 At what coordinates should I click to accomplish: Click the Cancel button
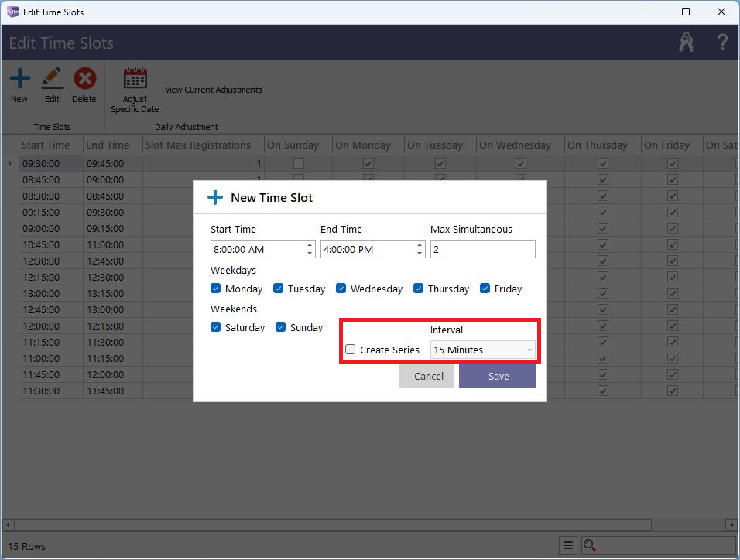[x=427, y=376]
